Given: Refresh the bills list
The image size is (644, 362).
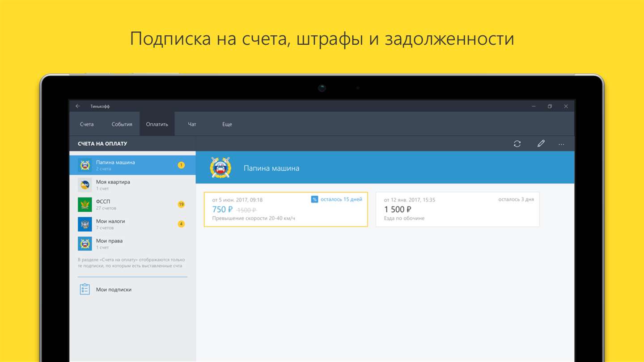Looking at the screenshot, I should coord(517,144).
